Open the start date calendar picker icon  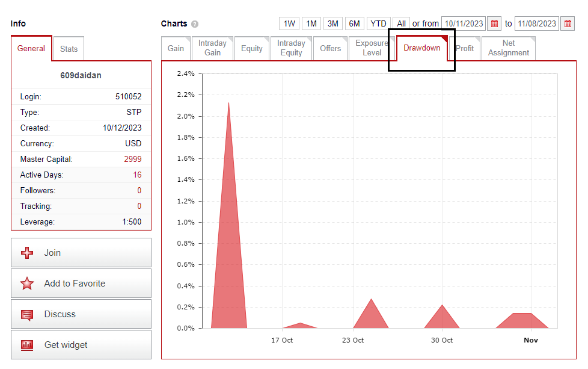(494, 23)
